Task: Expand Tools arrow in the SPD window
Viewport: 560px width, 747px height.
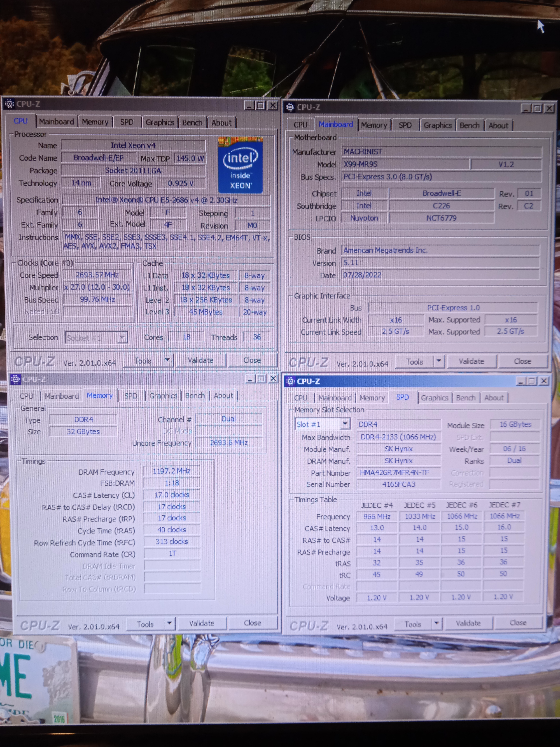Action: (x=437, y=623)
